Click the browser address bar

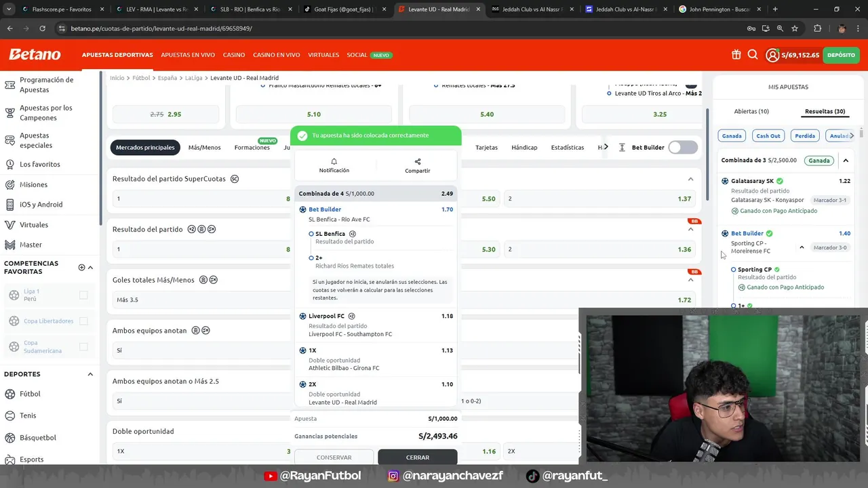click(400, 28)
